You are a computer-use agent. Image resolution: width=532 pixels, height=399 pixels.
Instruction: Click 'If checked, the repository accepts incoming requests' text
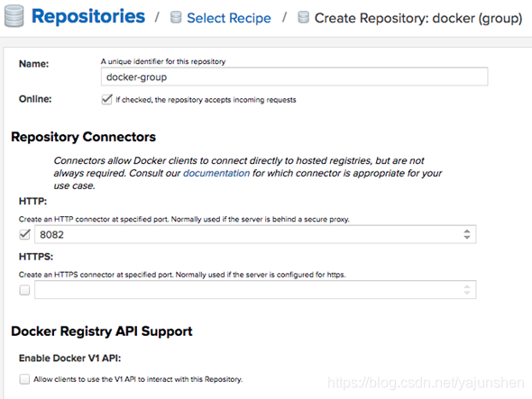point(206,100)
